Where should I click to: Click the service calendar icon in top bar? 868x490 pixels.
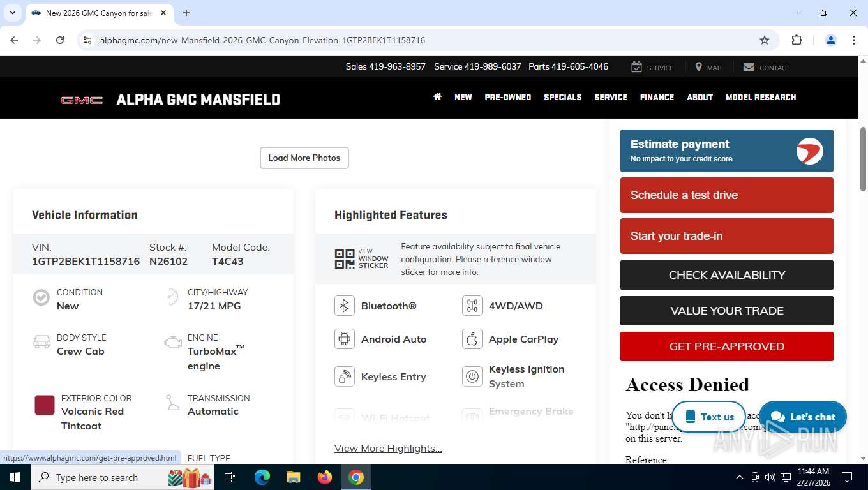tap(636, 67)
